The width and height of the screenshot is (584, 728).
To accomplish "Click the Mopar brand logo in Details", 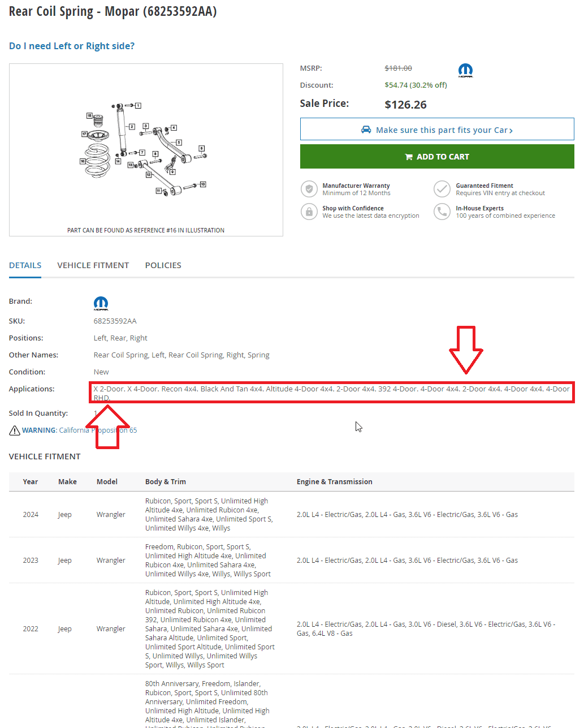I will (101, 303).
